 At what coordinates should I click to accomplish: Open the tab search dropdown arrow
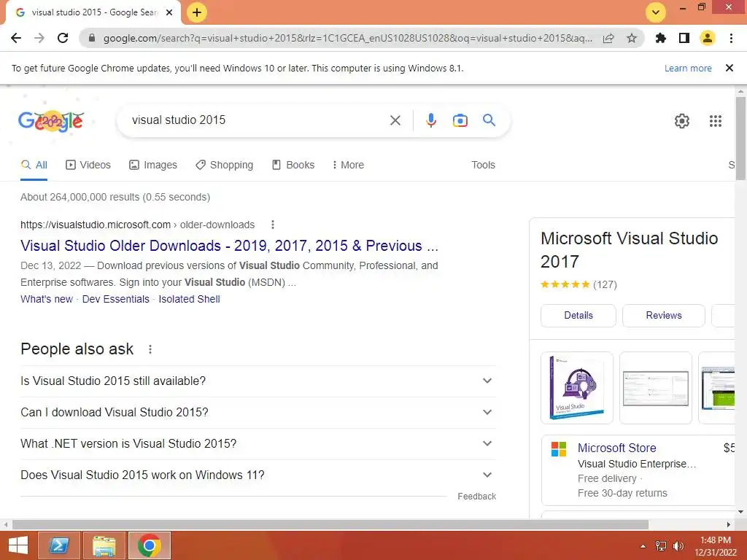click(x=656, y=12)
